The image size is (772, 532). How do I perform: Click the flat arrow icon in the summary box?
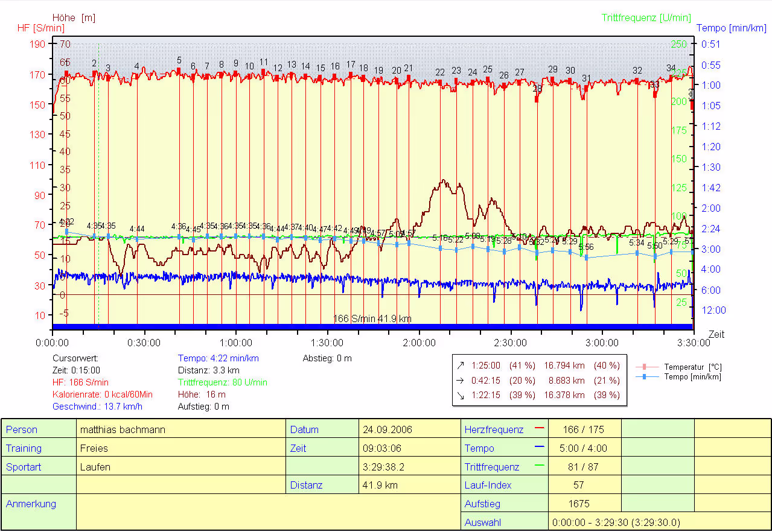coord(461,381)
